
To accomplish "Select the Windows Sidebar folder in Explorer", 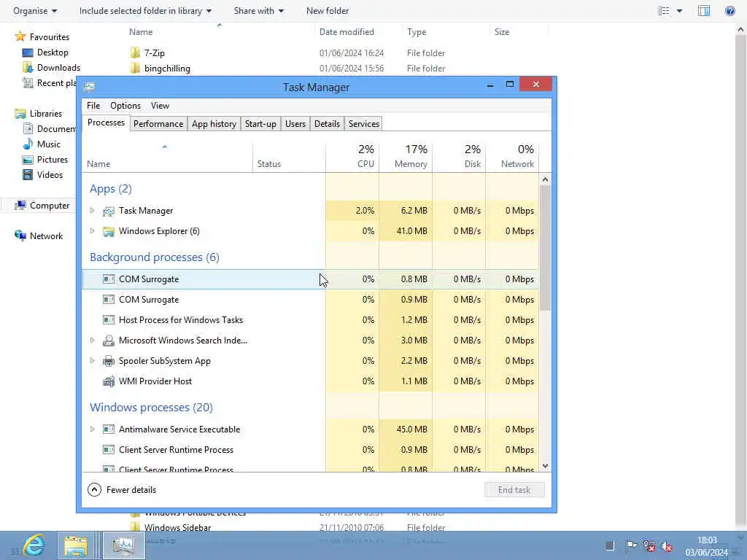I will pos(177,527).
